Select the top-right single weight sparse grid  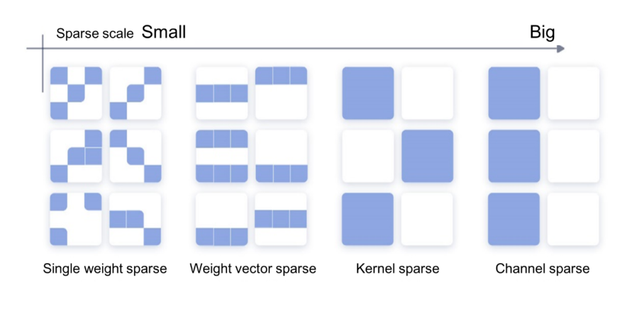click(136, 93)
